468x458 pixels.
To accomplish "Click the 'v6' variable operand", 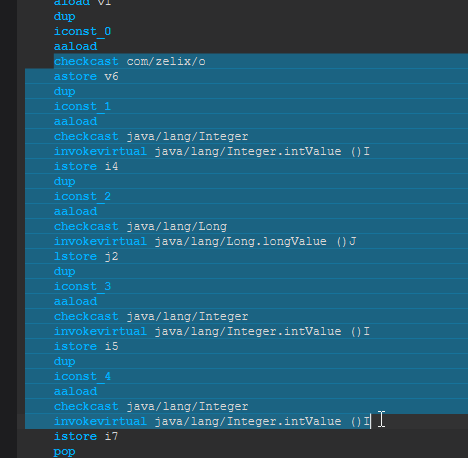I will pyautogui.click(x=111, y=76).
